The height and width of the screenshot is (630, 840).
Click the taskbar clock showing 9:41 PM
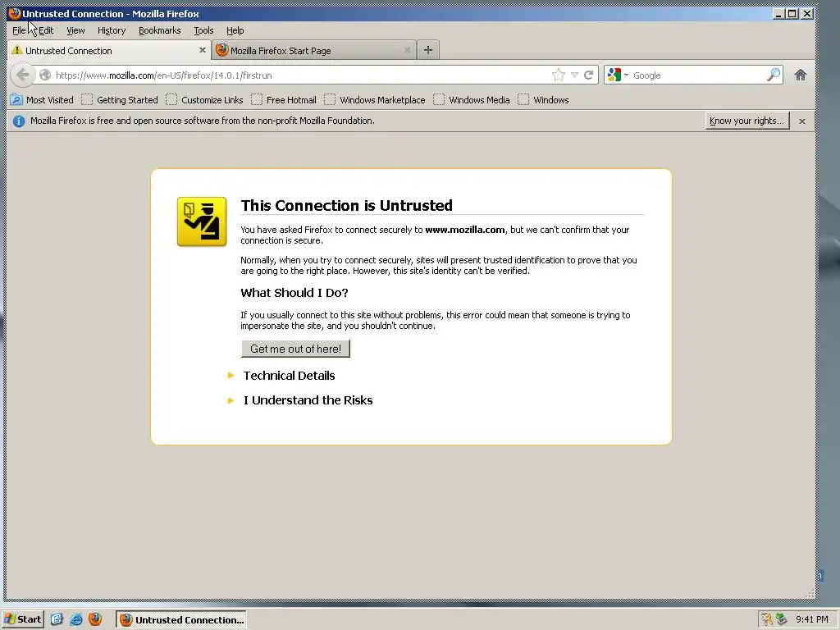click(x=811, y=619)
